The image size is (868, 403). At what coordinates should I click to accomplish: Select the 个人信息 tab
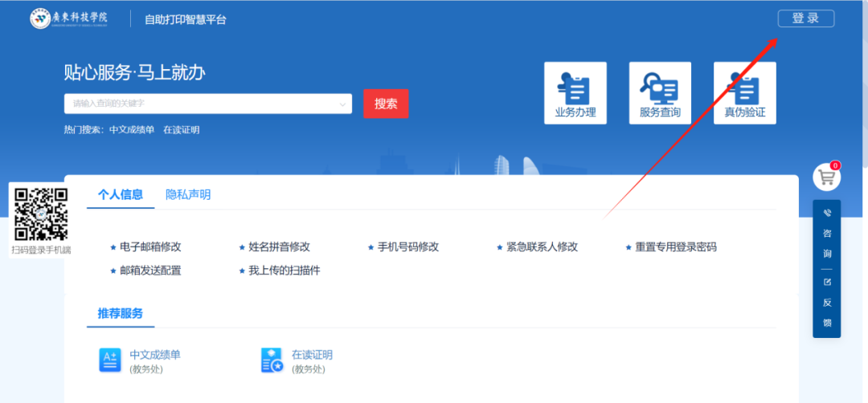[x=121, y=194]
